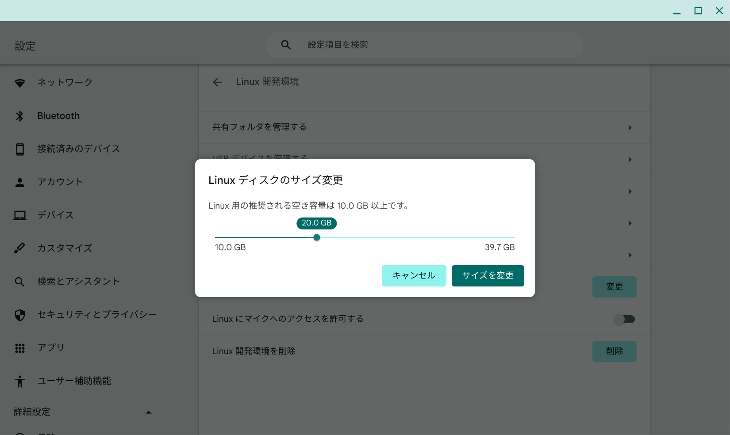Maximize the settings window
The image size is (730, 435).
pos(698,10)
